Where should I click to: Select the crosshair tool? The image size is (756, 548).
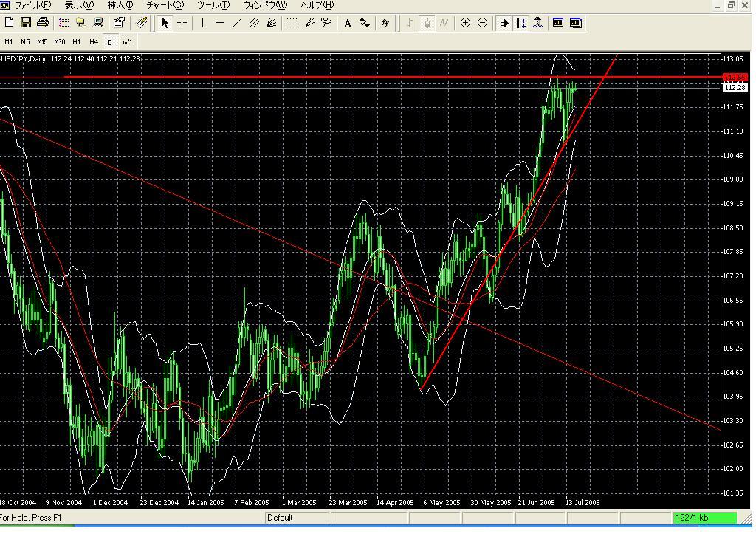pyautogui.click(x=181, y=23)
